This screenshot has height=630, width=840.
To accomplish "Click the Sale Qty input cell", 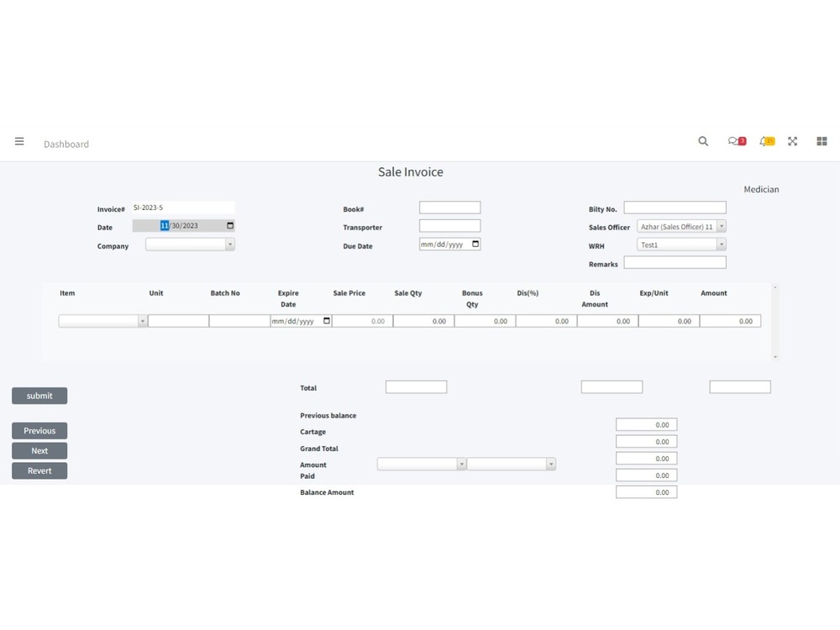I will click(423, 321).
